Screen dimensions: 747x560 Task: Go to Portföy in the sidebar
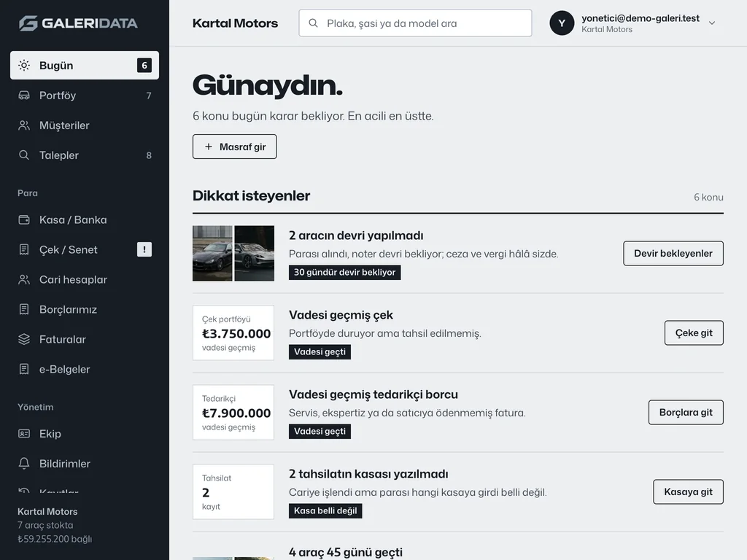pos(85,96)
